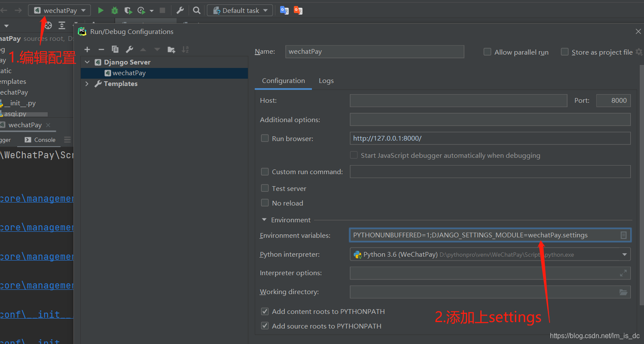Click gear icon next to Store as project file
This screenshot has height=344, width=644.
click(x=639, y=52)
